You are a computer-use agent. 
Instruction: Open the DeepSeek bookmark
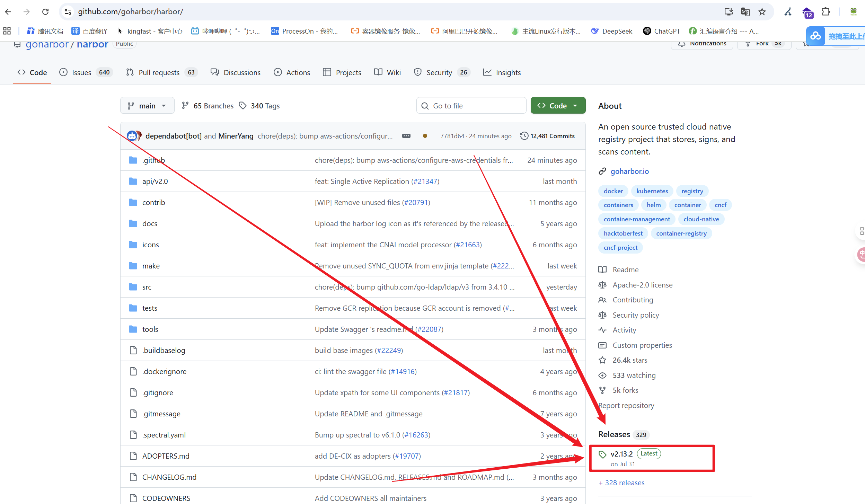[x=612, y=31]
